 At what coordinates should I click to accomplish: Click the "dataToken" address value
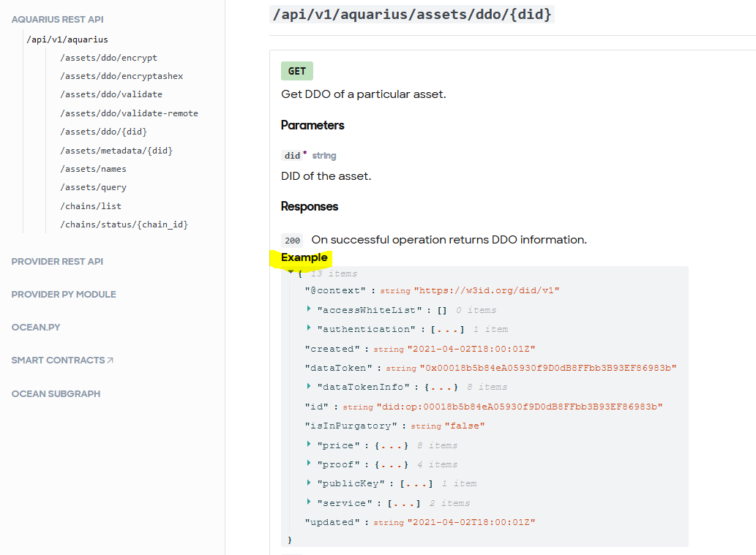tap(548, 368)
